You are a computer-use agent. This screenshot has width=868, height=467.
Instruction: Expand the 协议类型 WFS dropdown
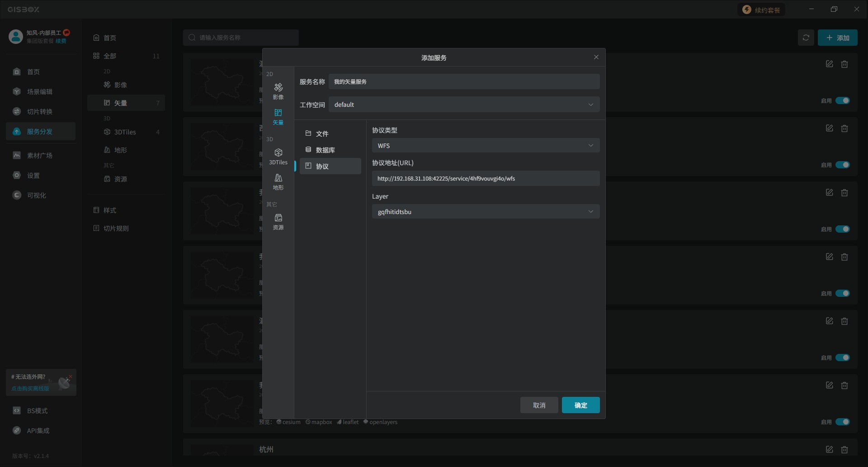click(x=486, y=146)
